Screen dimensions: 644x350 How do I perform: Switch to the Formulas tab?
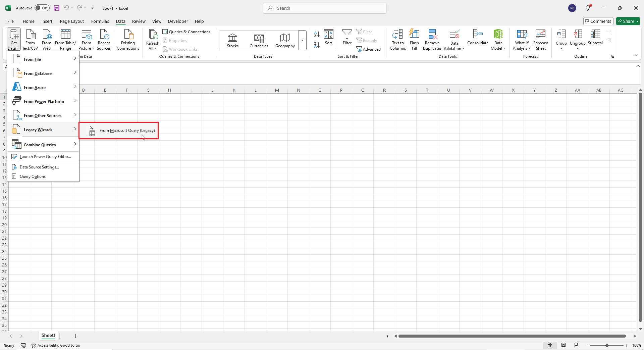click(x=100, y=21)
